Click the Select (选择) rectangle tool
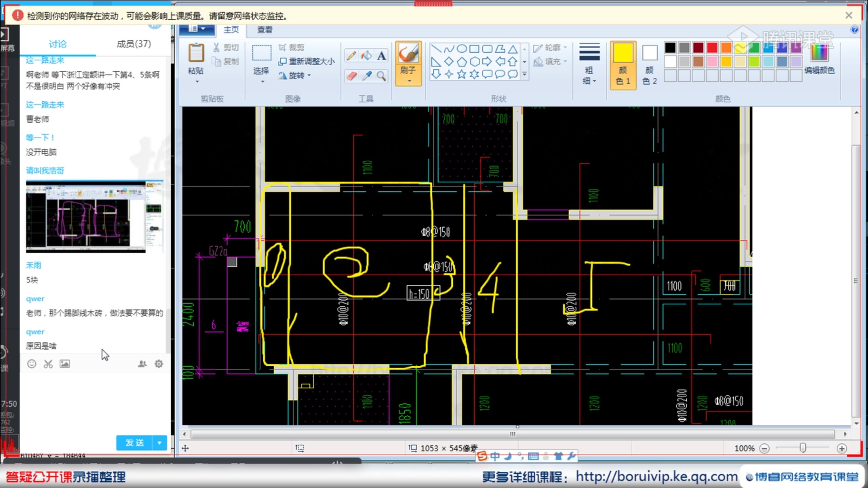Image resolution: width=868 pixels, height=488 pixels. point(261,53)
